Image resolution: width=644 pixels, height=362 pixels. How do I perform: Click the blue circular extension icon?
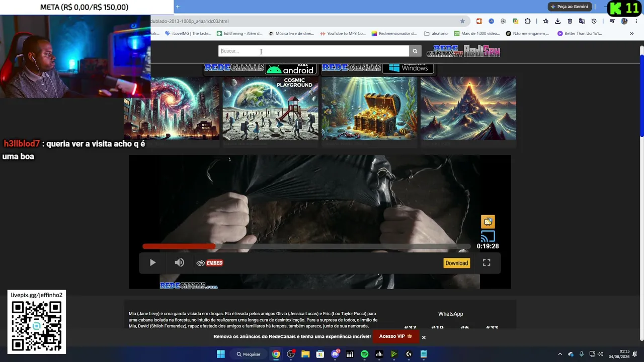491,21
